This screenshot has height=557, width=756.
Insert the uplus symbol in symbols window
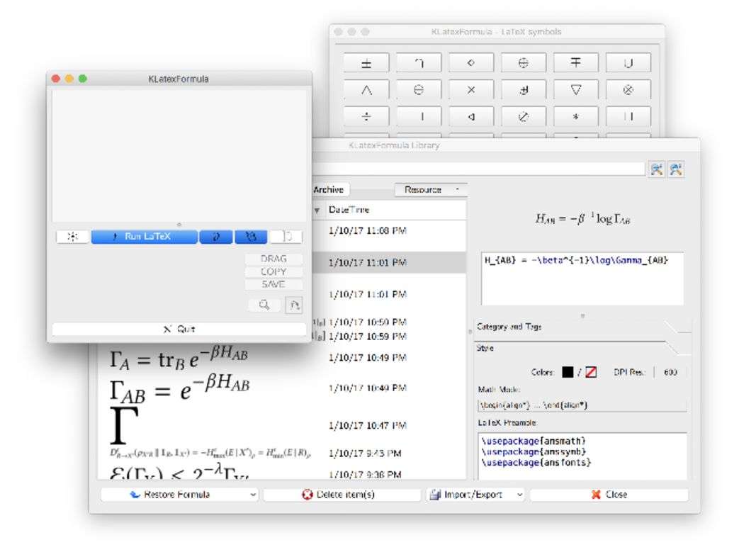[x=524, y=90]
